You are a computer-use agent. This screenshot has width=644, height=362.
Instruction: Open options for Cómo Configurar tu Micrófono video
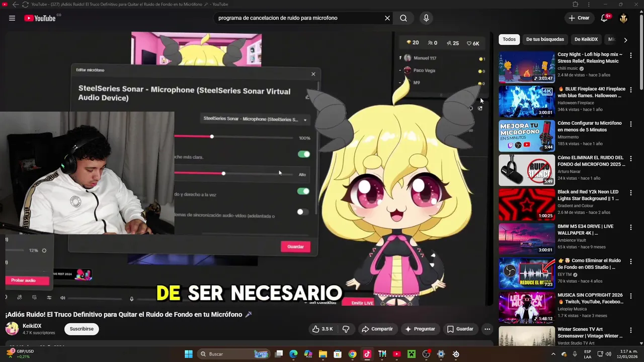pos(631,123)
